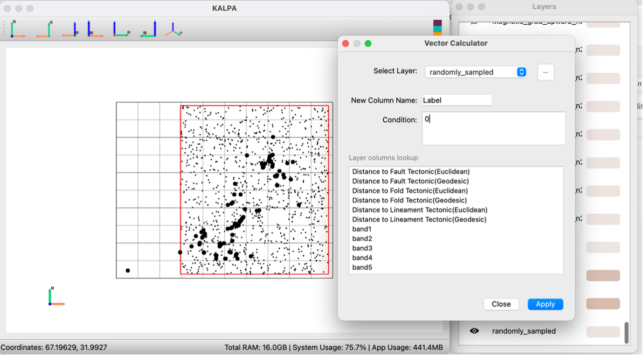Click the Condition label text
644x356 pixels.
pyautogui.click(x=400, y=120)
